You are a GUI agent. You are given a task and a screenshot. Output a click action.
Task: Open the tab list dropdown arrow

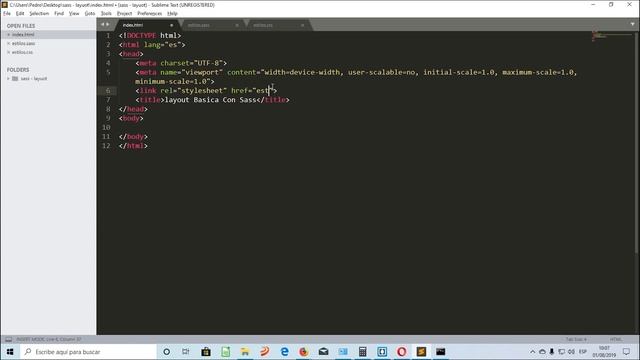coord(633,24)
